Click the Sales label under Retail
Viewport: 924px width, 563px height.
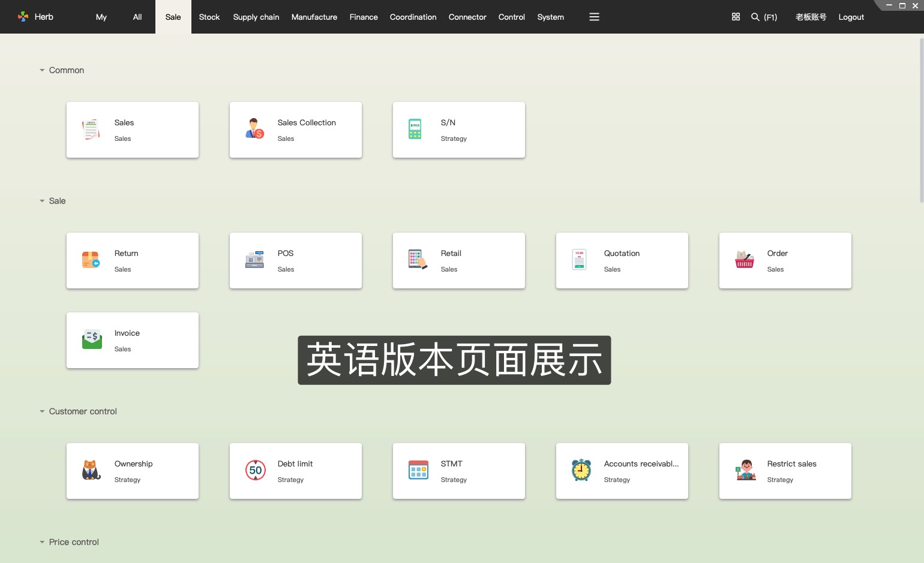pyautogui.click(x=449, y=269)
